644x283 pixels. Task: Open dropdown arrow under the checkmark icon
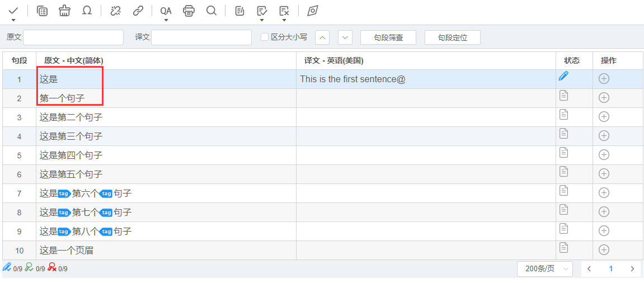(13, 20)
